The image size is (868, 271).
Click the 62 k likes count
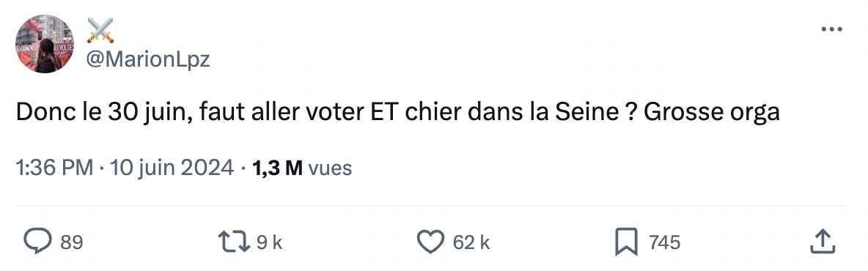(x=471, y=242)
